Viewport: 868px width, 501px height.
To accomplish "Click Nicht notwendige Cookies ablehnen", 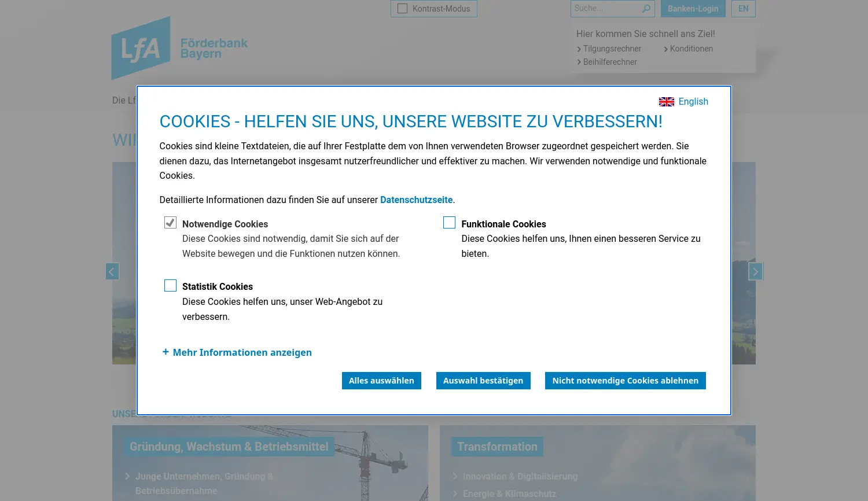I will point(625,381).
